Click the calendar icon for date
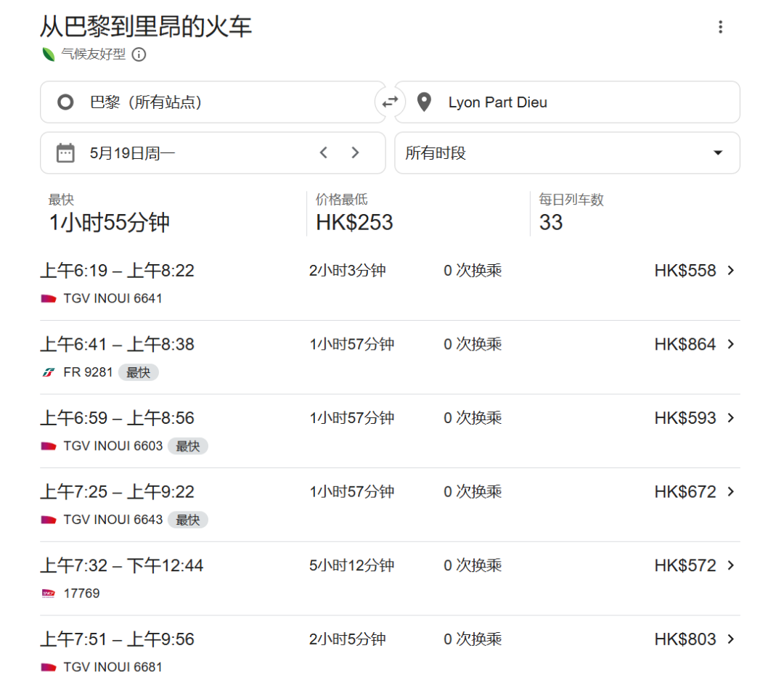This screenshot has width=784, height=688. point(65,153)
